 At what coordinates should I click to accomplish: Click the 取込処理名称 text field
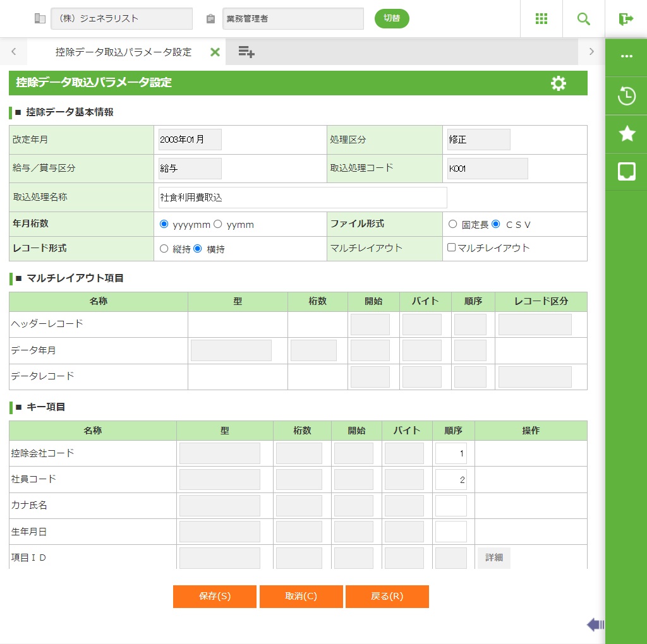(x=303, y=198)
